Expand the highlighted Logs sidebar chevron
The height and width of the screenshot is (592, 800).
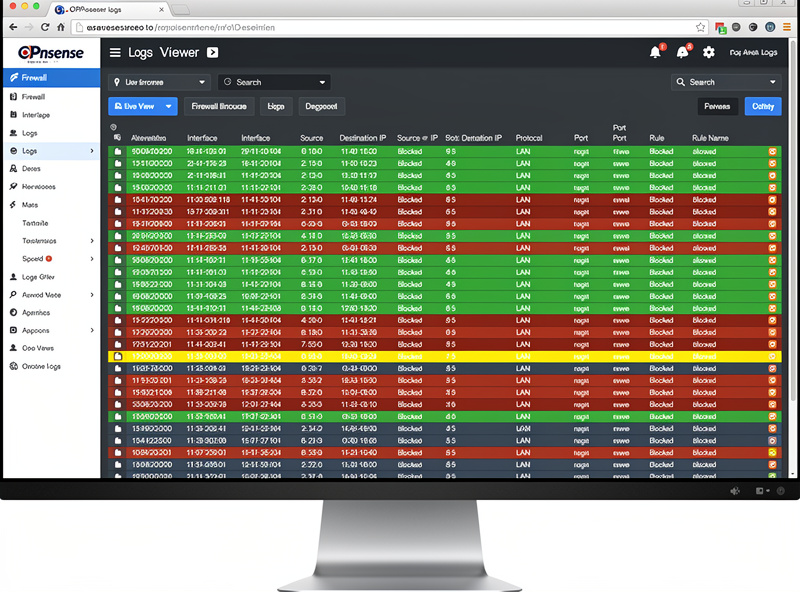[x=92, y=151]
